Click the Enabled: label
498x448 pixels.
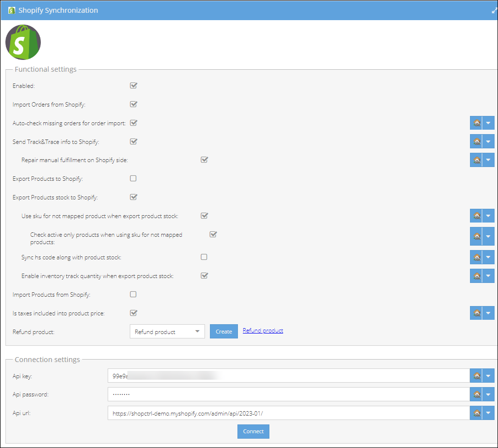pyautogui.click(x=24, y=85)
